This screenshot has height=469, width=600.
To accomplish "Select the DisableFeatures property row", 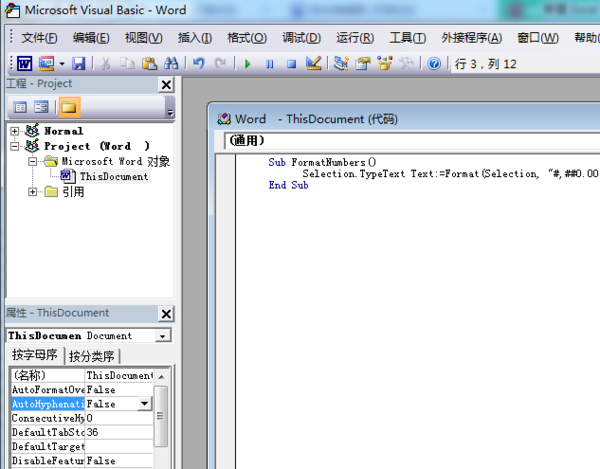I will click(x=82, y=461).
